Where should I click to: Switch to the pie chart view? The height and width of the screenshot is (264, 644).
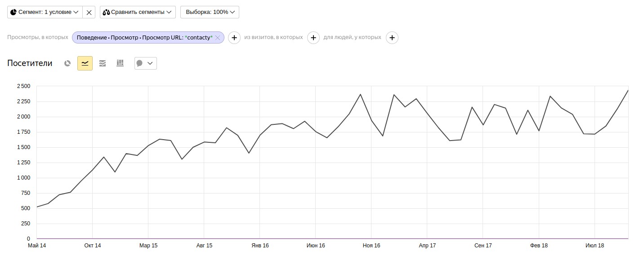(x=67, y=63)
